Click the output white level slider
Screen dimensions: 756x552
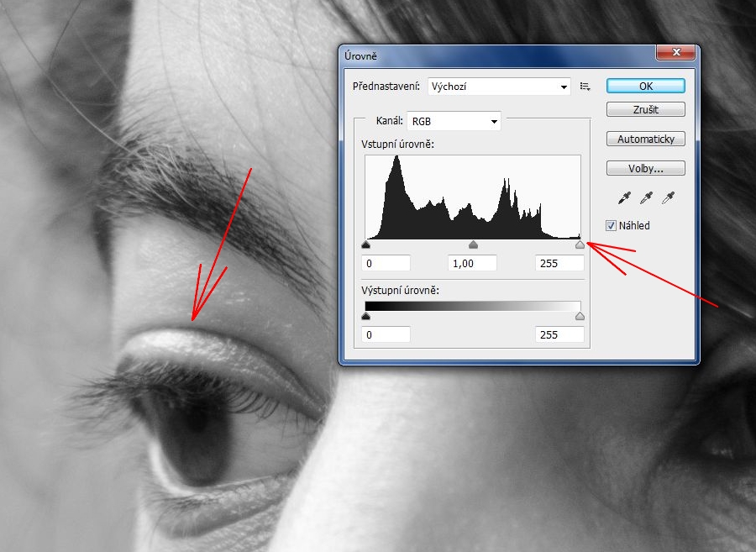[580, 316]
